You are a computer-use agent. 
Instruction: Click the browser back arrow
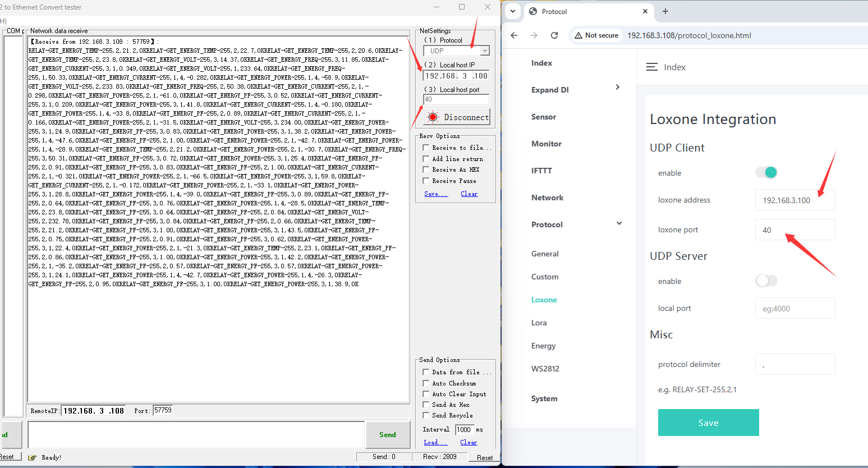pyautogui.click(x=514, y=35)
